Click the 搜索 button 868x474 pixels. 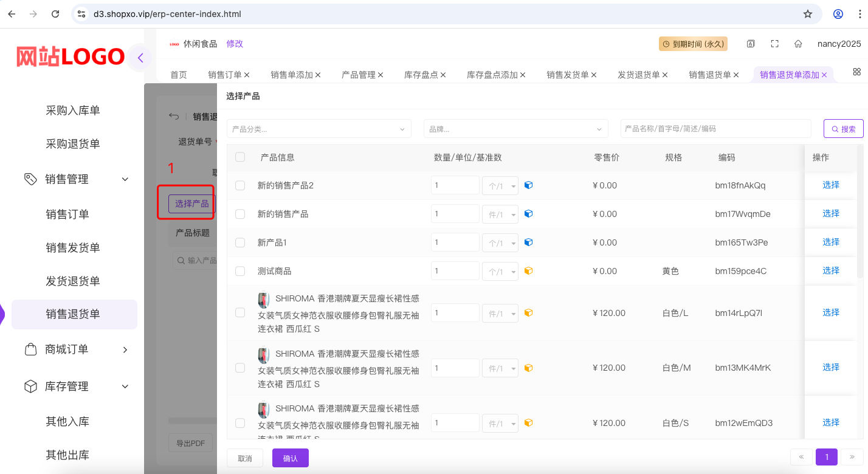844,129
